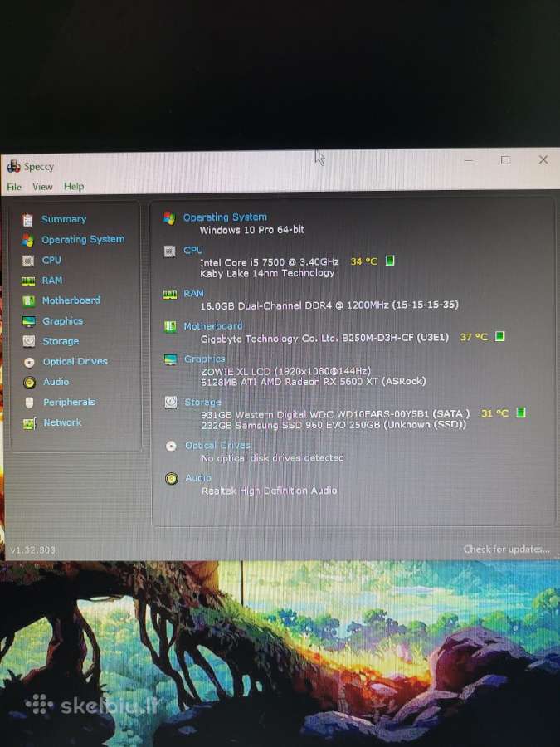Open the Help menu

(74, 186)
